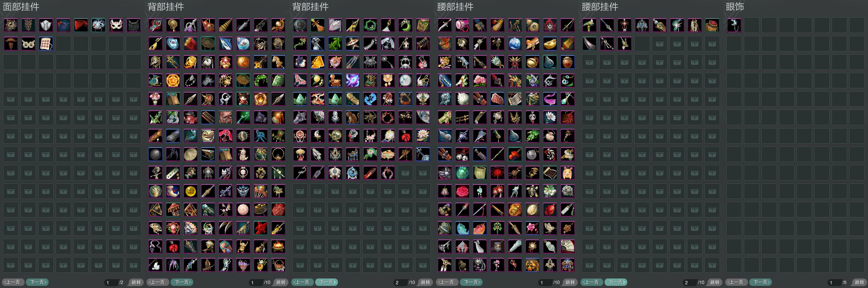Go to previous page in second 背部挂件 panel
This screenshot has width=868, height=288.
(303, 282)
